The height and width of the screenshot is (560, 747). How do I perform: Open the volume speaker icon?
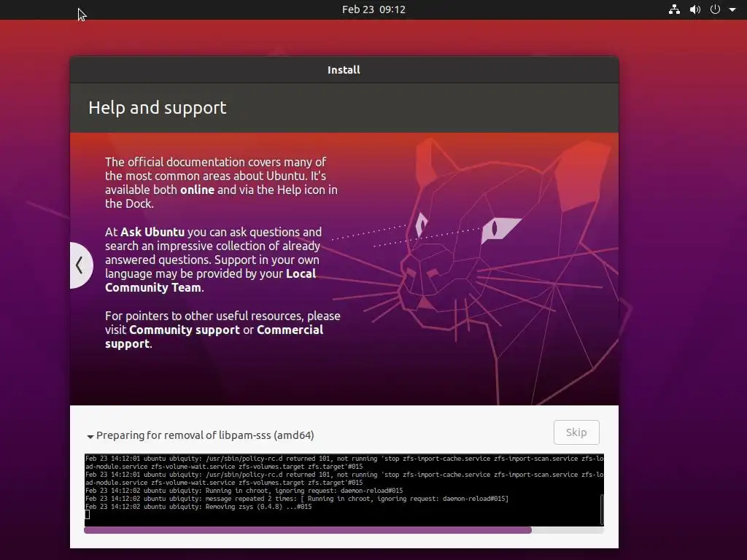point(695,9)
